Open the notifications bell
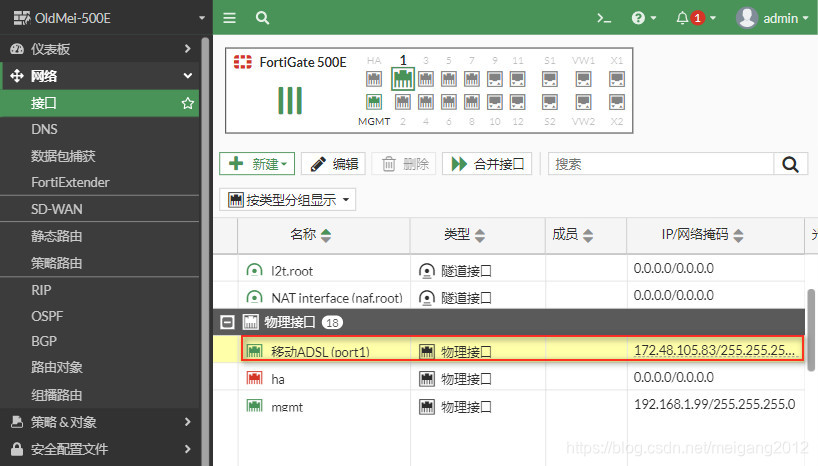The height and width of the screenshot is (466, 818). pos(695,18)
